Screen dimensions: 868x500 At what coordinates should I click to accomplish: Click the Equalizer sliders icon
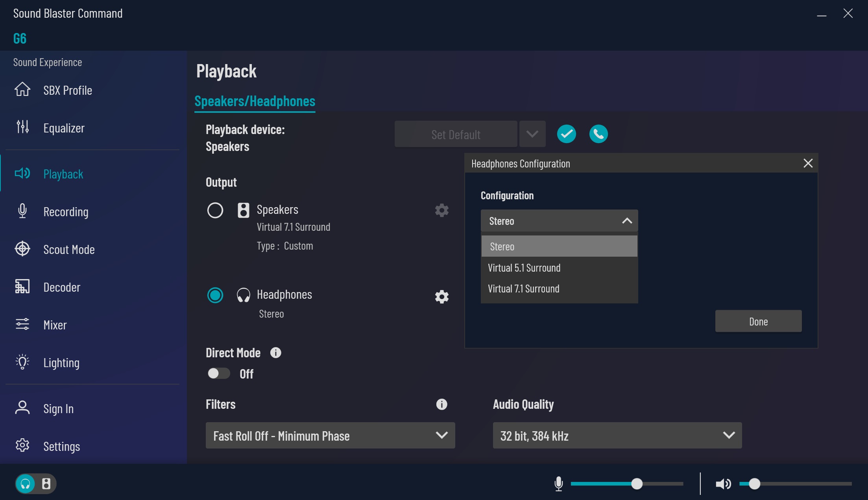(22, 127)
